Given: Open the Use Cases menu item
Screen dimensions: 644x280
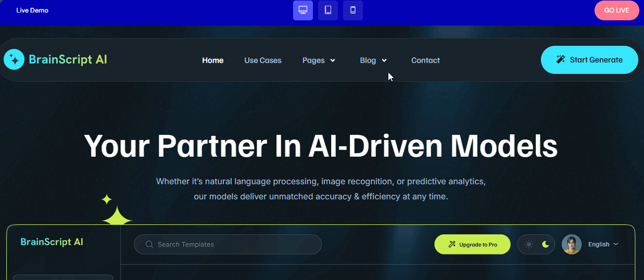Looking at the screenshot, I should pos(263,60).
